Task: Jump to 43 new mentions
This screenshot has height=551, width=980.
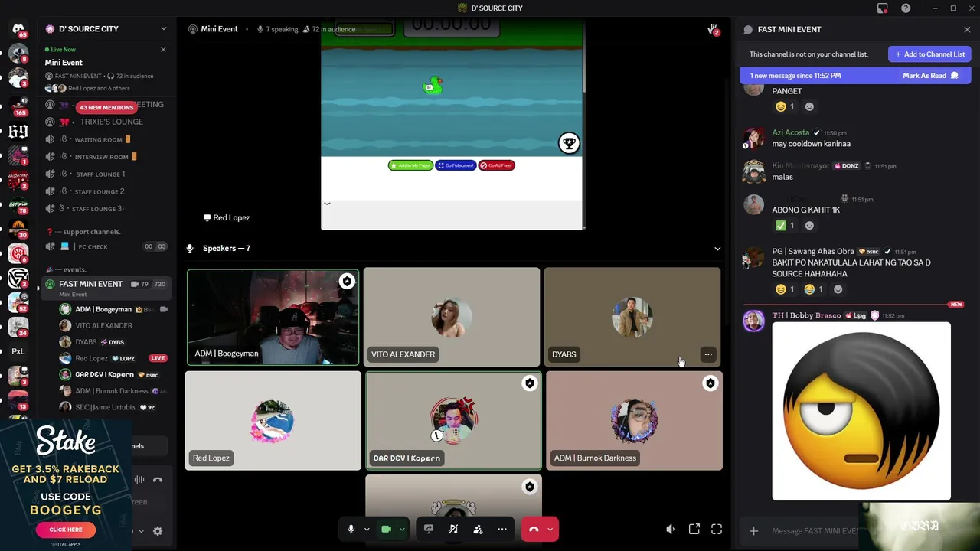Action: pos(106,107)
